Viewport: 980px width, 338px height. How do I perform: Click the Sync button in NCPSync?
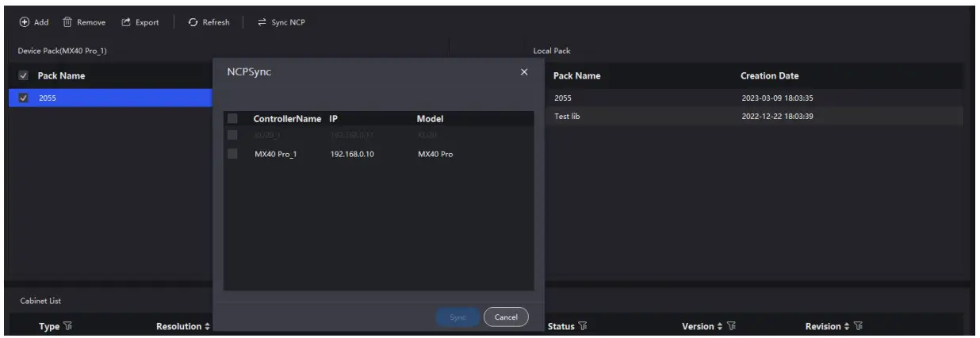tap(457, 317)
